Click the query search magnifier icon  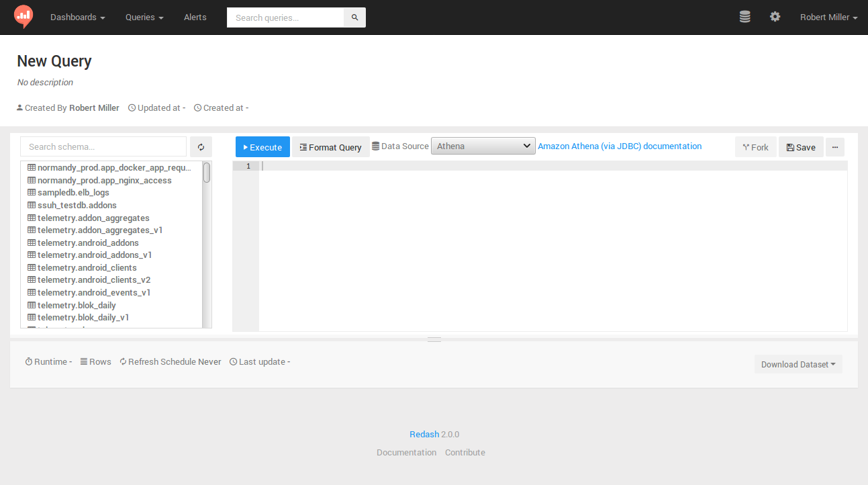[x=354, y=17]
